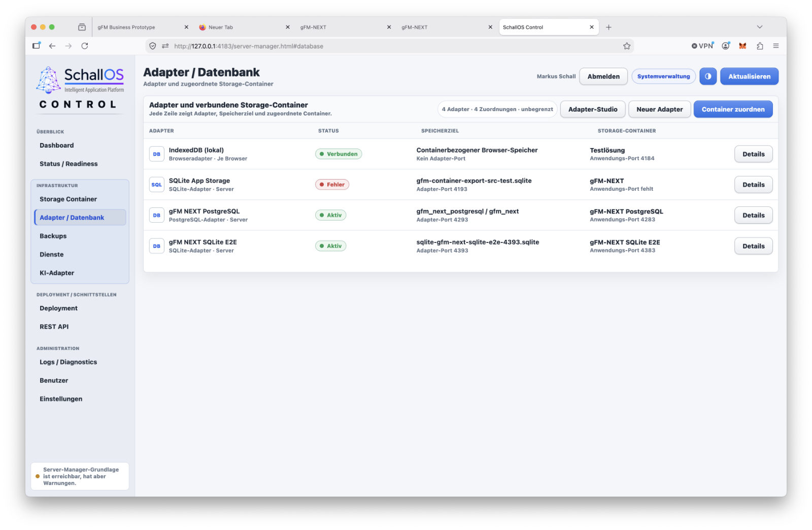The width and height of the screenshot is (812, 530).
Task: Click the adapter count summary pill
Action: coord(497,109)
